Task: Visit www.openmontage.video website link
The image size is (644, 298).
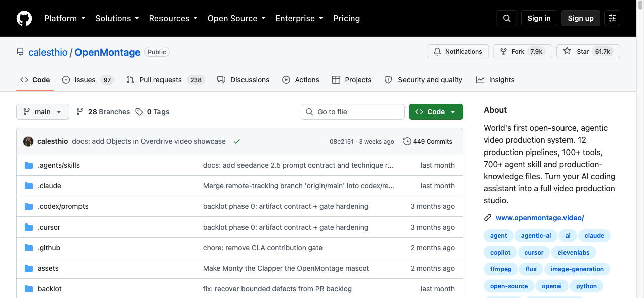Action: (x=540, y=218)
